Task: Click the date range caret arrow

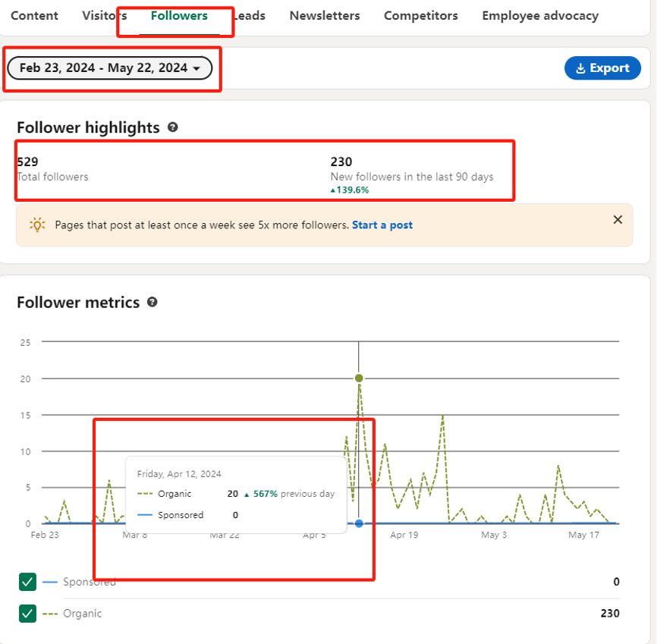Action: (x=196, y=69)
